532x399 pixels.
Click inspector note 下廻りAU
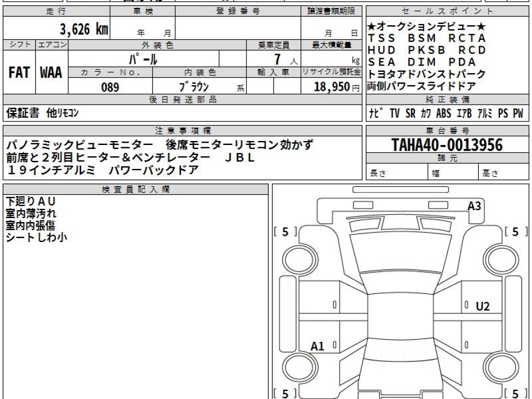(31, 202)
